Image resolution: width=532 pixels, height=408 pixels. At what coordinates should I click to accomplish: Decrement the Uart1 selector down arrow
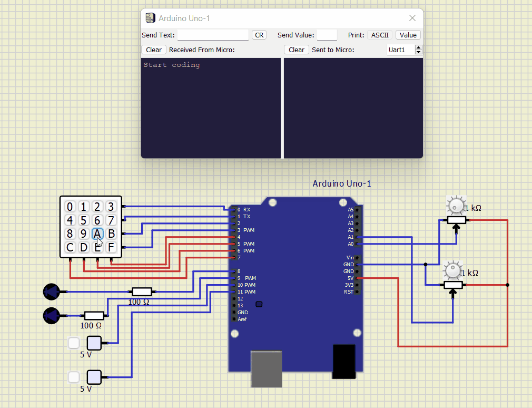(418, 52)
